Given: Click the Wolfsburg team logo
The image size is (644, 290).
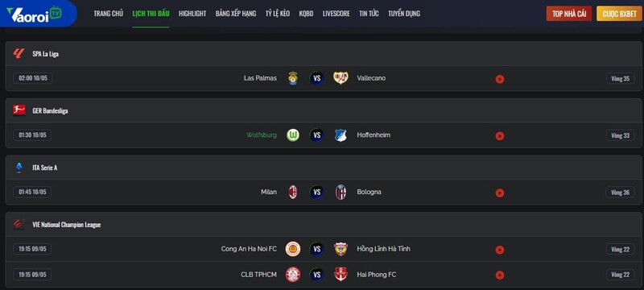Looking at the screenshot, I should 293,135.
